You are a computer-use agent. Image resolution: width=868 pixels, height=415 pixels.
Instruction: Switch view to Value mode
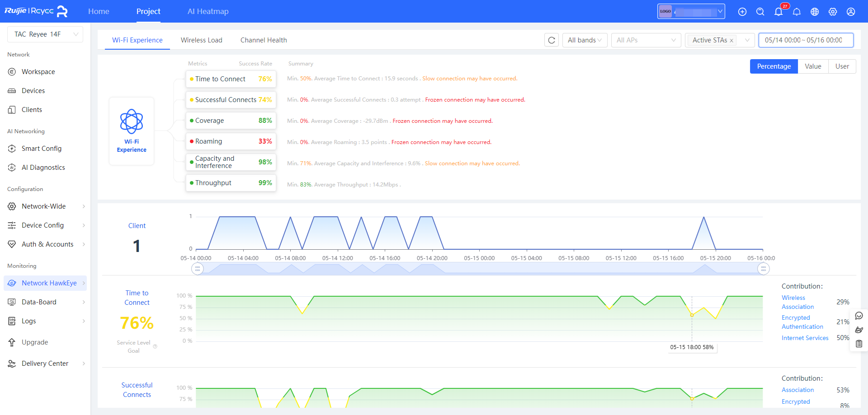pos(813,66)
